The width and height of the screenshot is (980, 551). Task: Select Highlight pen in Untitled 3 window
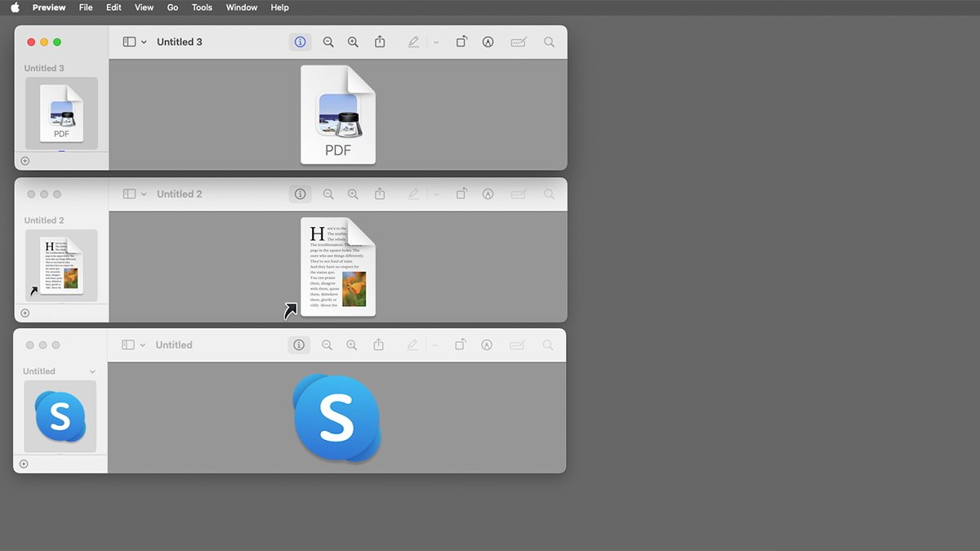click(x=413, y=42)
